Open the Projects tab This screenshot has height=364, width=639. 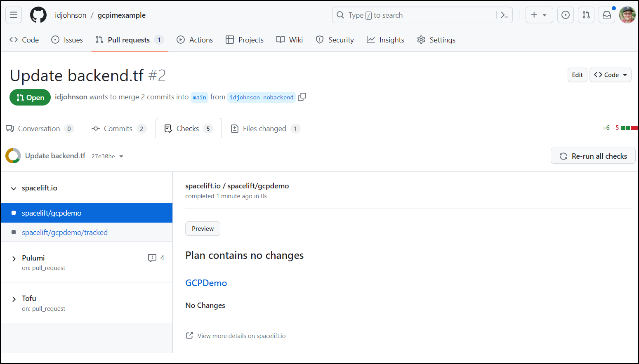(245, 40)
